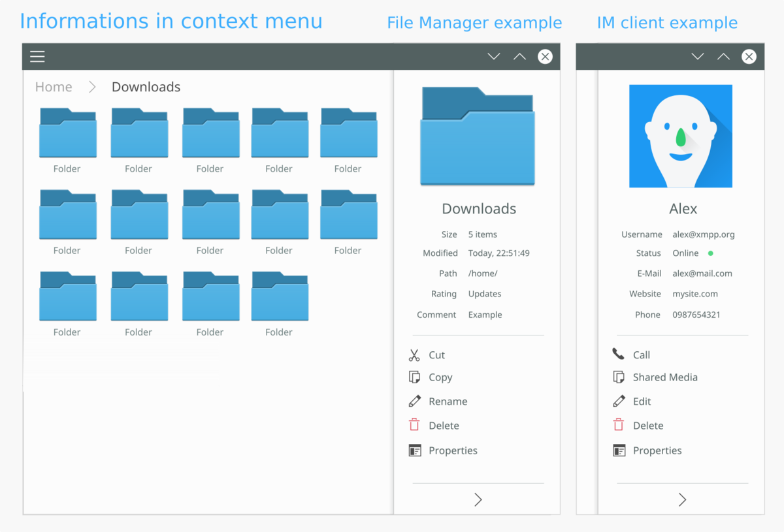Go to Home in the breadcrumb
The width and height of the screenshot is (784, 532).
[x=54, y=87]
